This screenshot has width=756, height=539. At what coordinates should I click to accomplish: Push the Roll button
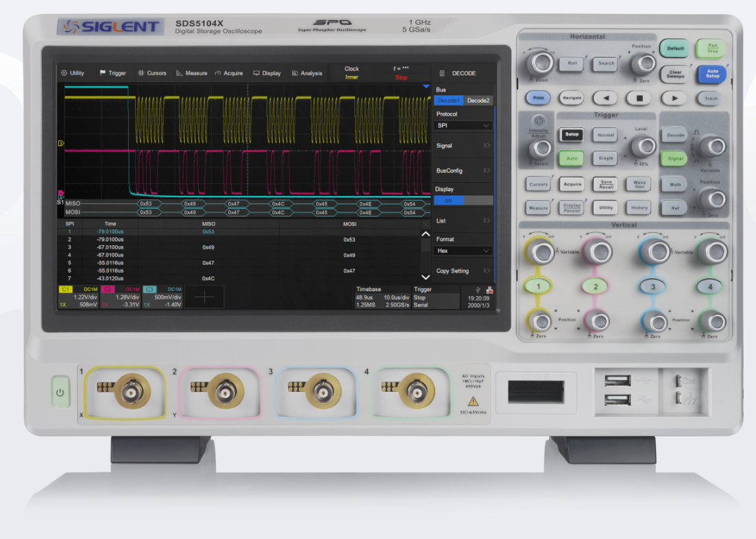(x=572, y=64)
